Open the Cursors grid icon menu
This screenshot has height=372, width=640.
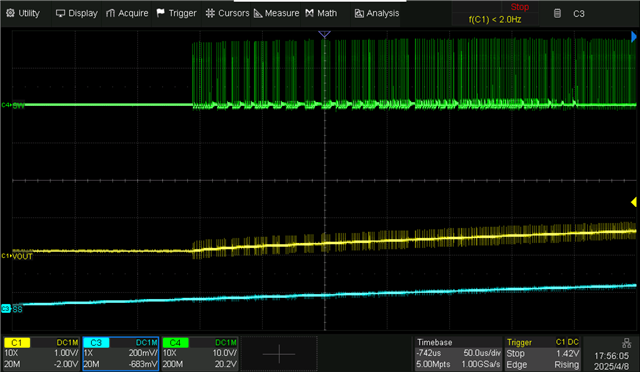210,13
